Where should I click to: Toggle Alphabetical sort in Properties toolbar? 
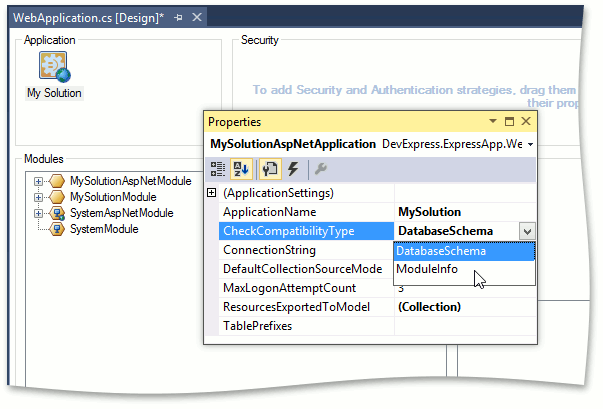[242, 169]
